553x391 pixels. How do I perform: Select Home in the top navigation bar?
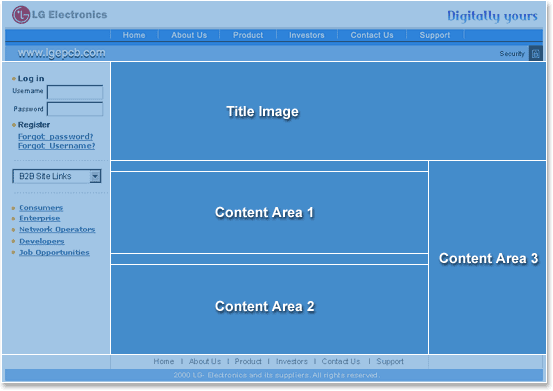[x=134, y=35]
